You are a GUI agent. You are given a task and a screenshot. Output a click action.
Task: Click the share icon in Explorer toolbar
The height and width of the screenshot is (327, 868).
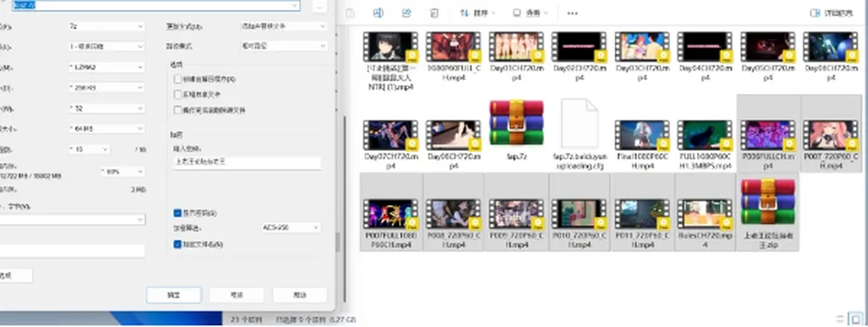[x=406, y=13]
